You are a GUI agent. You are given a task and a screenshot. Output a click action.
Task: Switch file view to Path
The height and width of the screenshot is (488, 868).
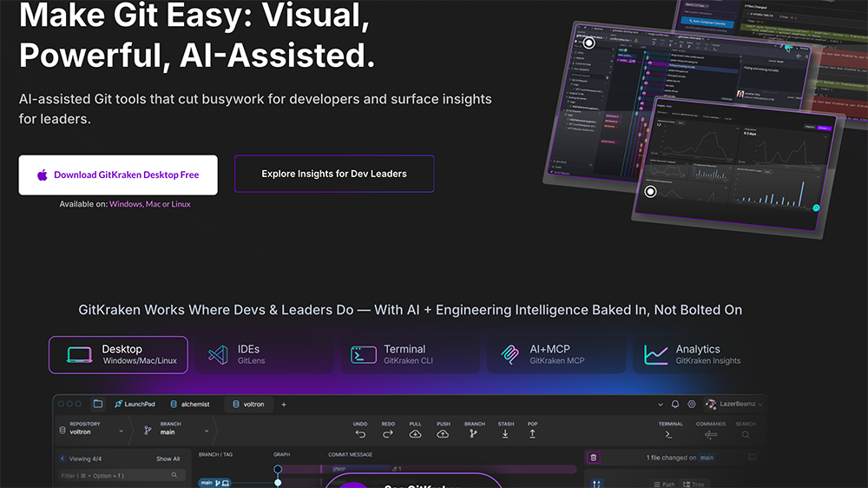click(664, 485)
